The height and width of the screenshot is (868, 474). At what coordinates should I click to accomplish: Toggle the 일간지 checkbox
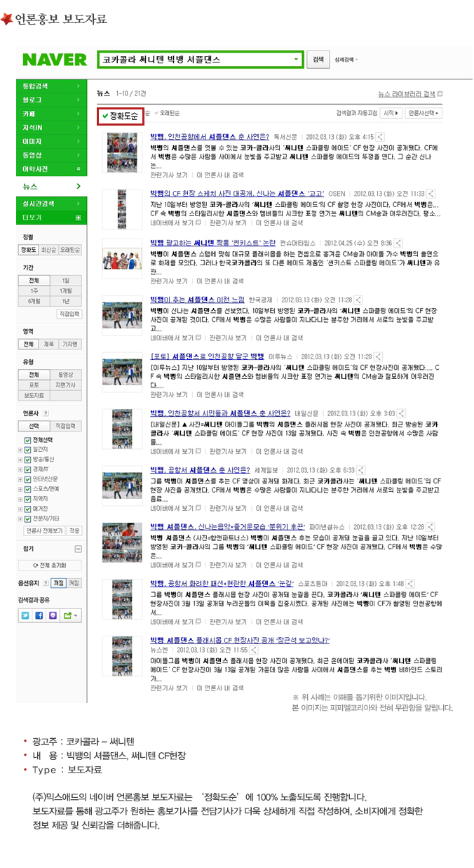[x=28, y=449]
